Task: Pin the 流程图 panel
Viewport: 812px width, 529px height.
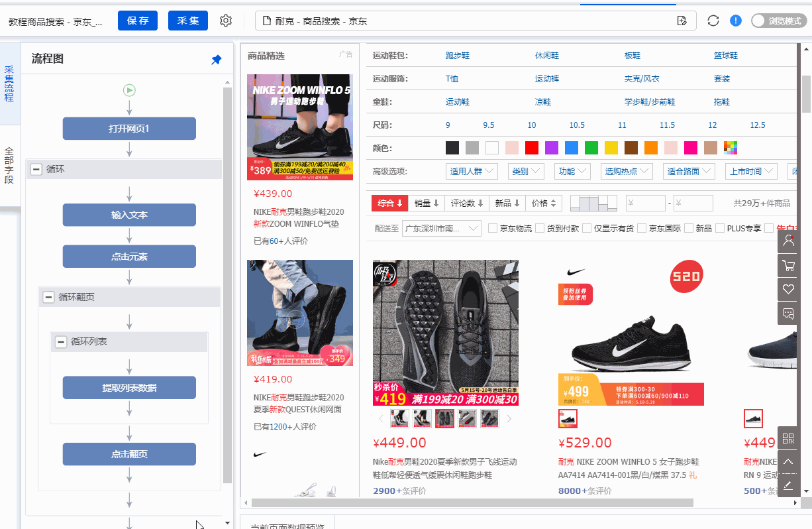Action: pyautogui.click(x=216, y=60)
